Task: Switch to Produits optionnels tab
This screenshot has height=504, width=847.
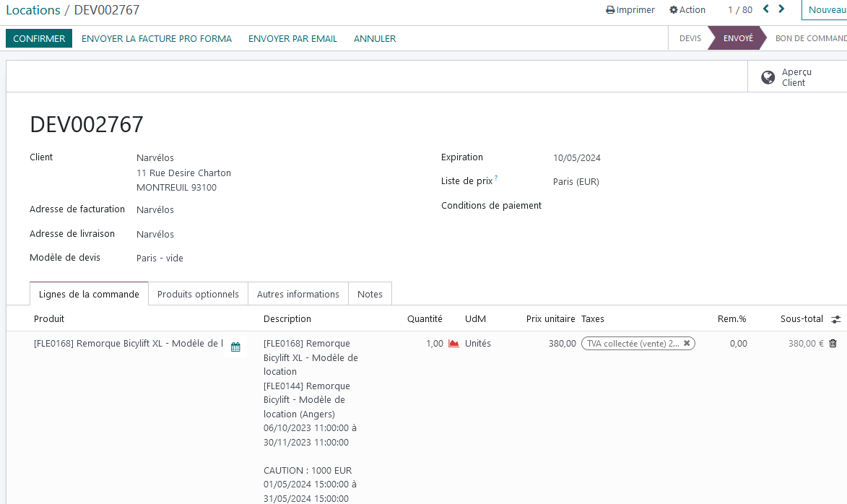Action: [199, 294]
